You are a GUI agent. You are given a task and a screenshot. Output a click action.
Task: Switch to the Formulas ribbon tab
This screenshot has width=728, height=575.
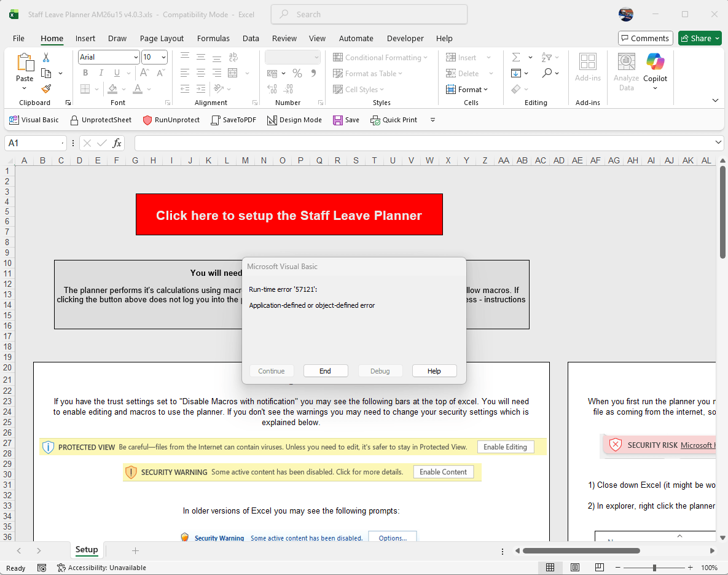[x=213, y=38]
